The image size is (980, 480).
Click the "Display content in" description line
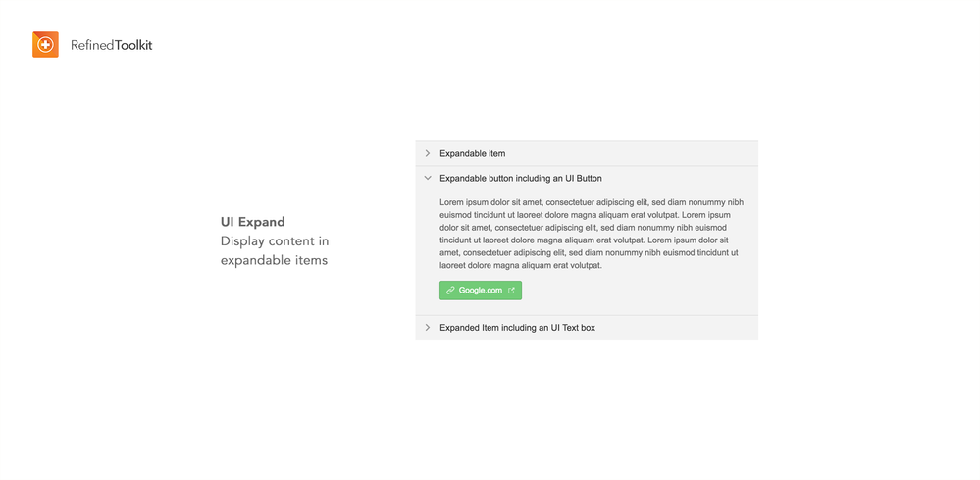pyautogui.click(x=275, y=241)
